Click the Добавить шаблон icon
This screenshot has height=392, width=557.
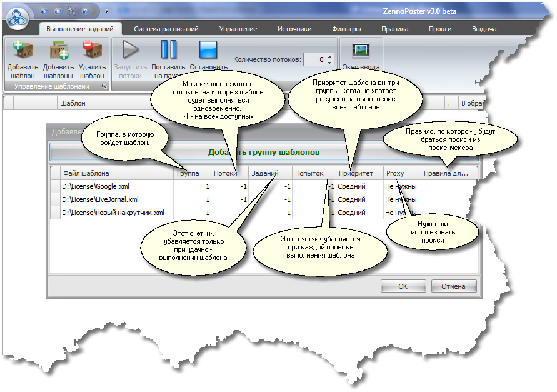click(23, 51)
